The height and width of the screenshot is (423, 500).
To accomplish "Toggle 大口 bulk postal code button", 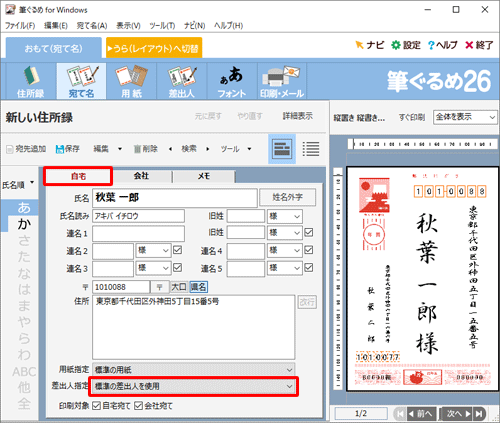I will (179, 287).
